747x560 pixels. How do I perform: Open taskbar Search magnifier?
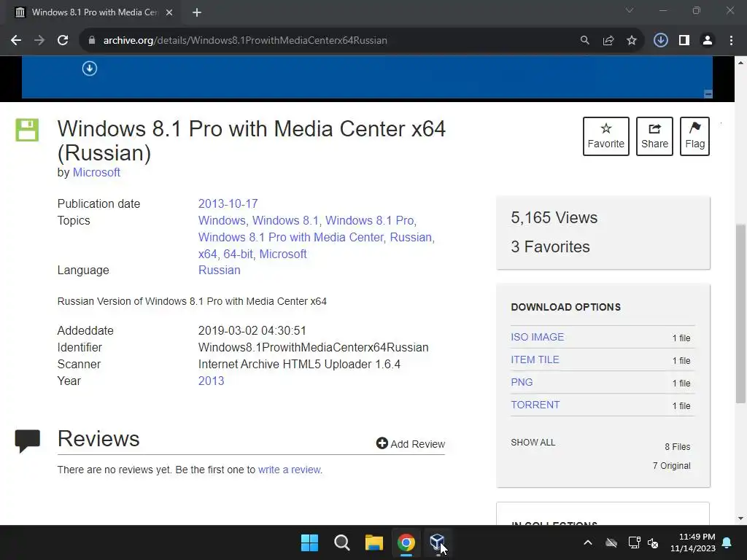pos(341,542)
